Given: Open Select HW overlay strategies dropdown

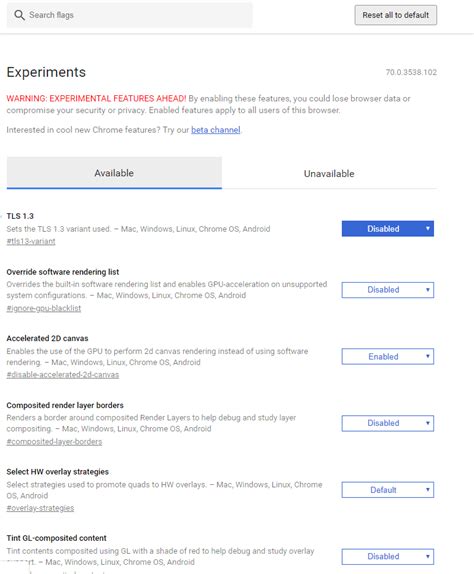Looking at the screenshot, I should pos(388,490).
